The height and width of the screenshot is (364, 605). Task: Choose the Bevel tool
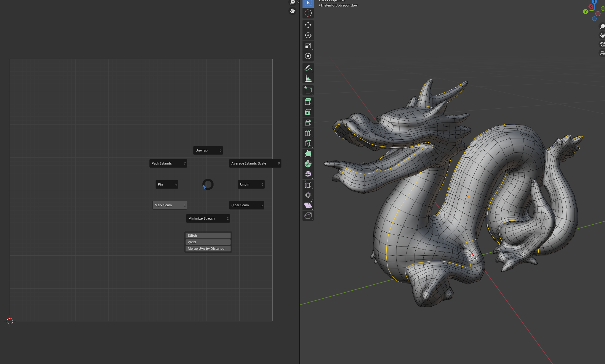pos(308,123)
